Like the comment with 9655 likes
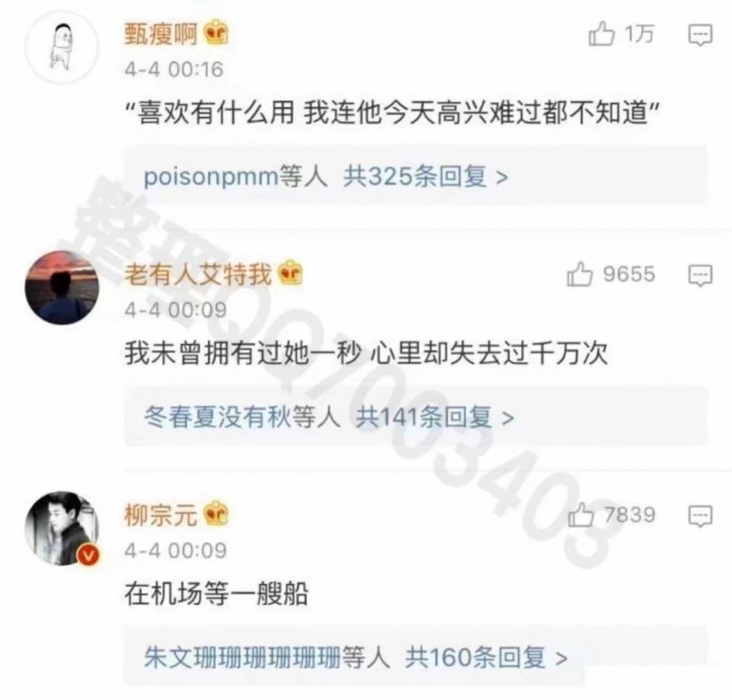The width and height of the screenshot is (732, 700). [580, 274]
